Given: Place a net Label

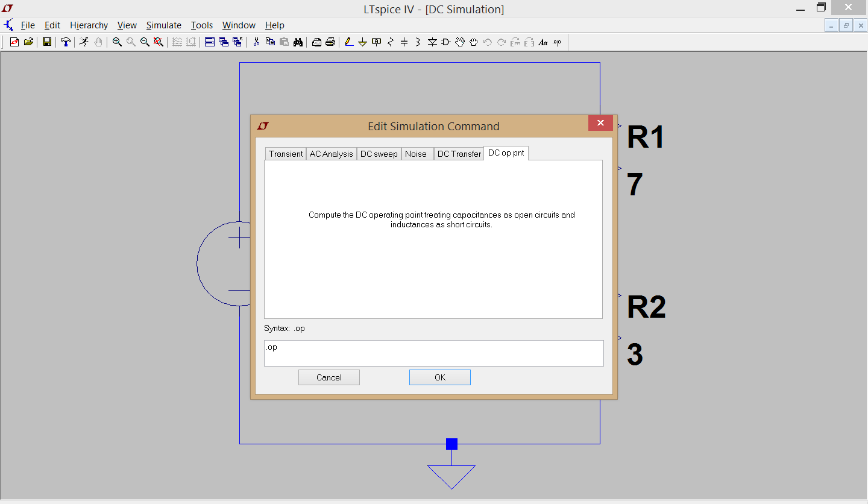Looking at the screenshot, I should pos(376,42).
